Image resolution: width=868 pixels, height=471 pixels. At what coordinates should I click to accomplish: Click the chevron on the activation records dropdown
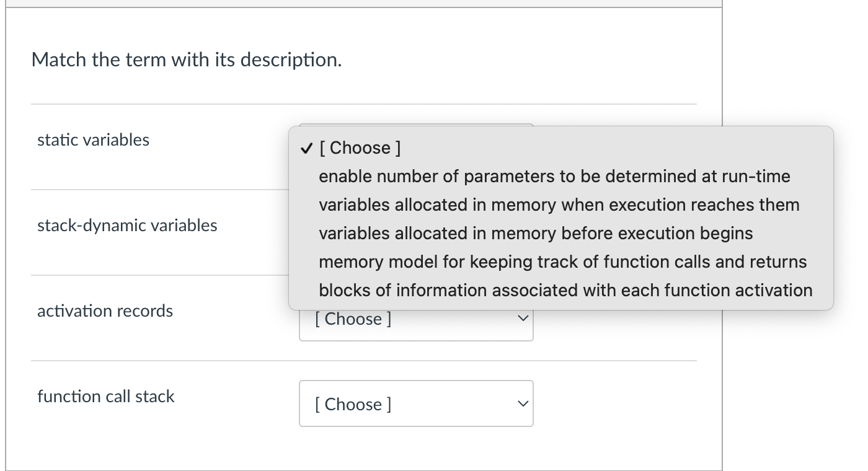(x=523, y=318)
